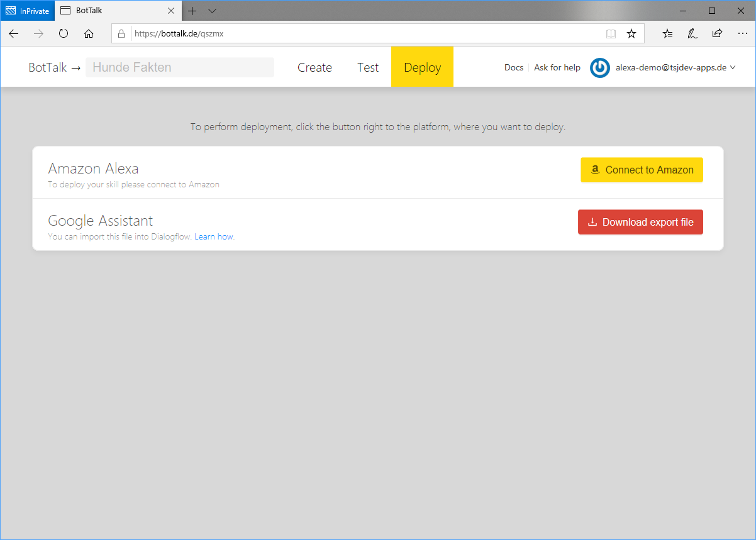Open browser settings ellipsis menu
The image size is (756, 540).
point(742,34)
